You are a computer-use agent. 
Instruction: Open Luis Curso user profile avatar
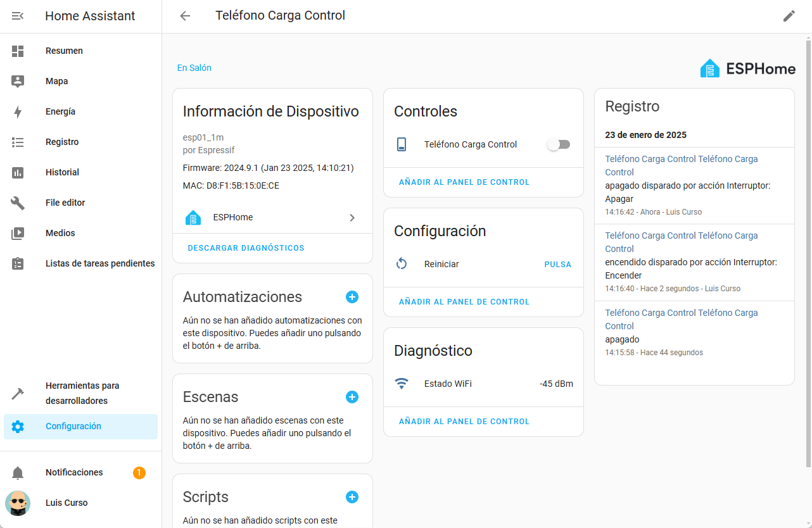click(18, 503)
